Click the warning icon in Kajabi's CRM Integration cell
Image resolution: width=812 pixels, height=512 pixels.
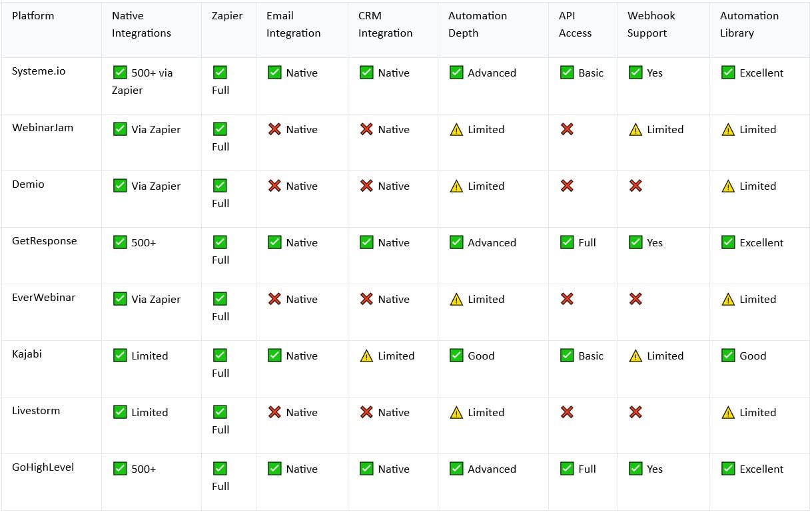[366, 356]
